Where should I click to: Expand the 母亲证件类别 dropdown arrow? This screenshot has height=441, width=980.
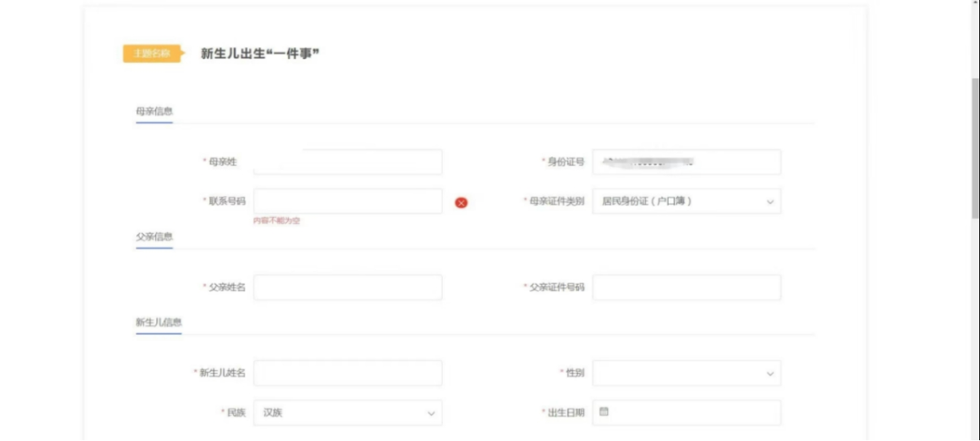click(769, 202)
